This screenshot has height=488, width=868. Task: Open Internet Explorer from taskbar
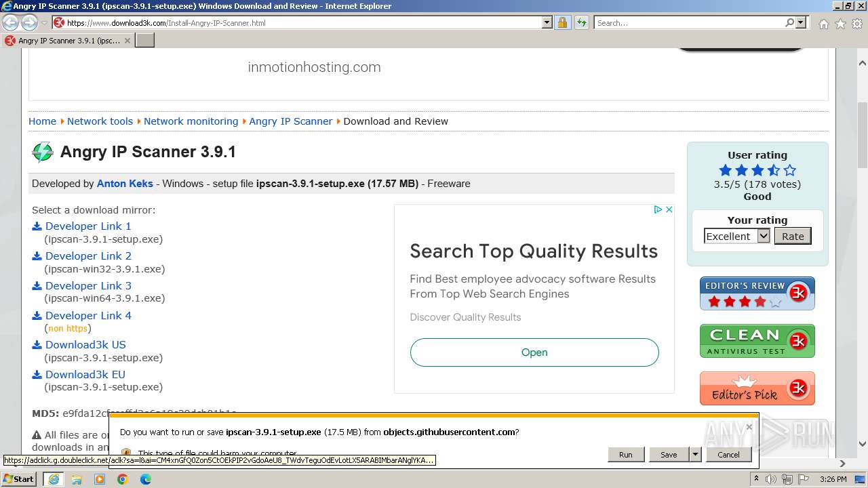click(54, 479)
